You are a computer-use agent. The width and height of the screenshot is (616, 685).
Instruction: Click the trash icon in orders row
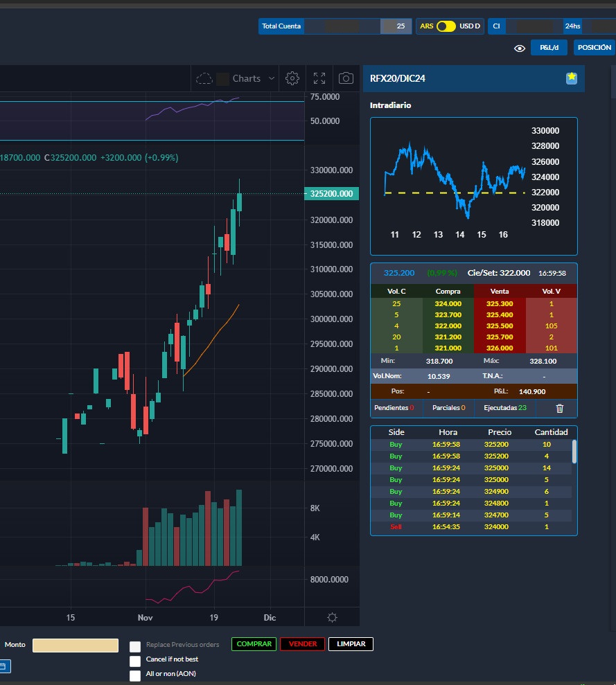tap(560, 408)
